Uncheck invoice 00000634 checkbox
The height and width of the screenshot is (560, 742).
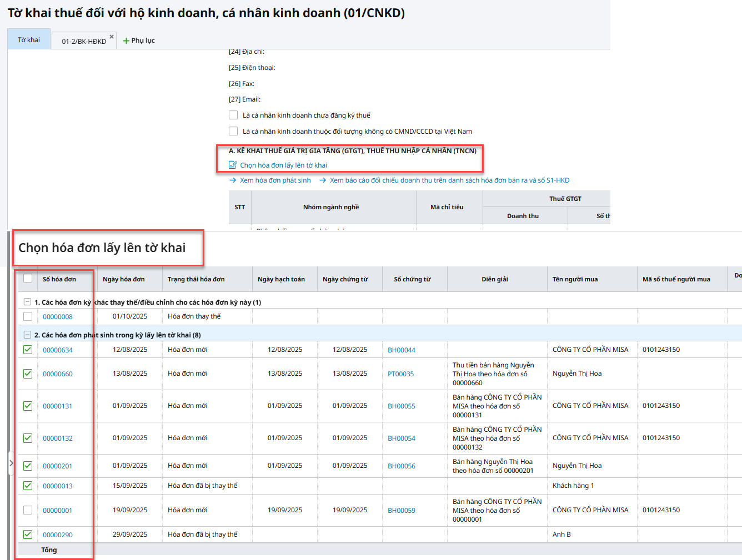point(28,350)
